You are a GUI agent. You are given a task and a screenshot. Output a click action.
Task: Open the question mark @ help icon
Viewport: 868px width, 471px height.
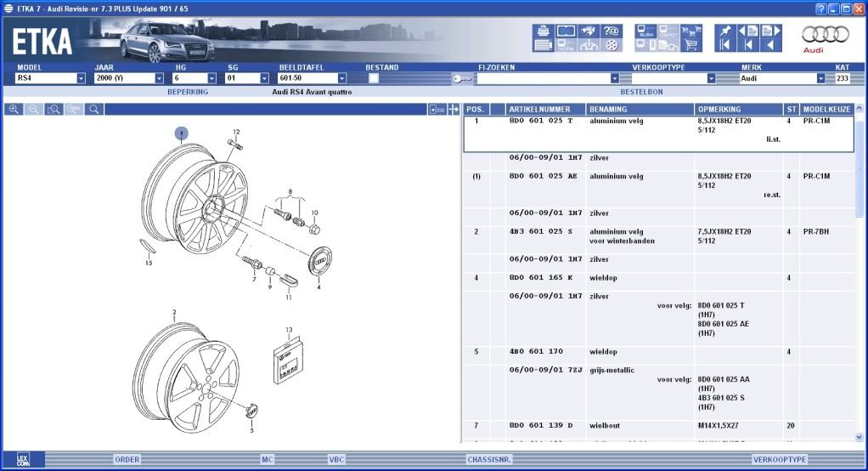[x=612, y=31]
